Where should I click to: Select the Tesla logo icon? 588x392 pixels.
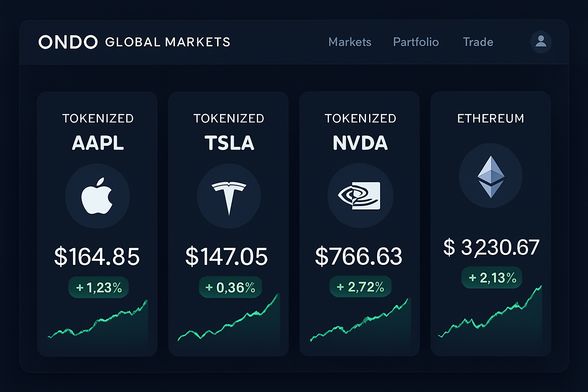coord(229,196)
